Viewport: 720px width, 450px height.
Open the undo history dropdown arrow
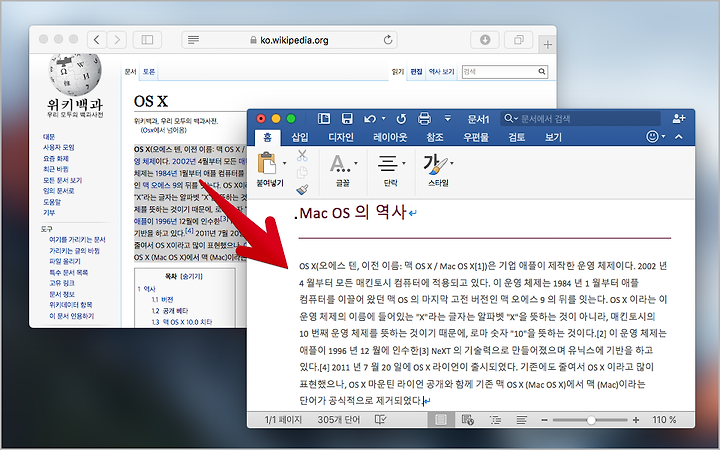pos(383,119)
